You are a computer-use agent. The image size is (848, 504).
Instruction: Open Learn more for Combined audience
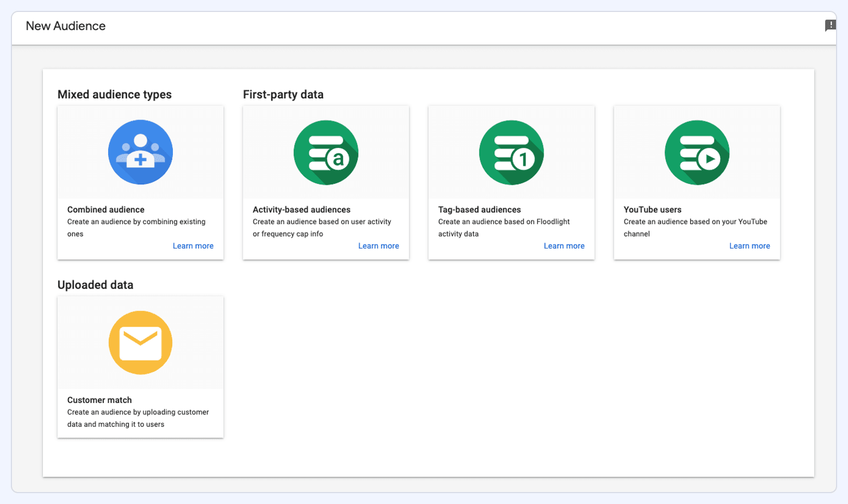tap(193, 246)
